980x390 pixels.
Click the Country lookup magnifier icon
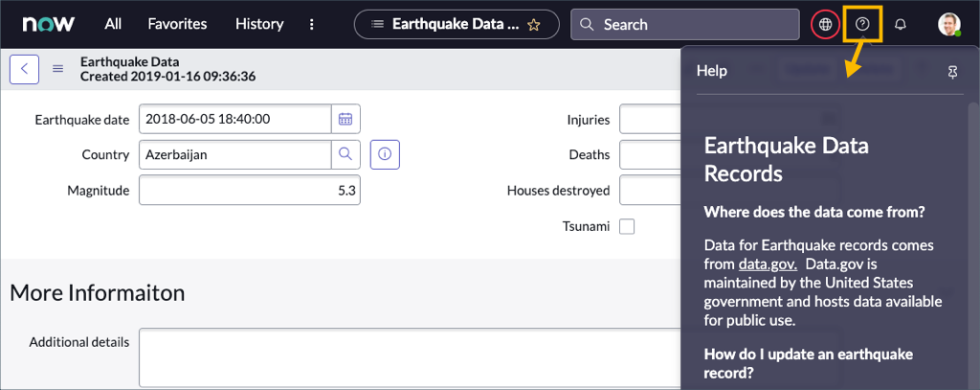tap(345, 154)
